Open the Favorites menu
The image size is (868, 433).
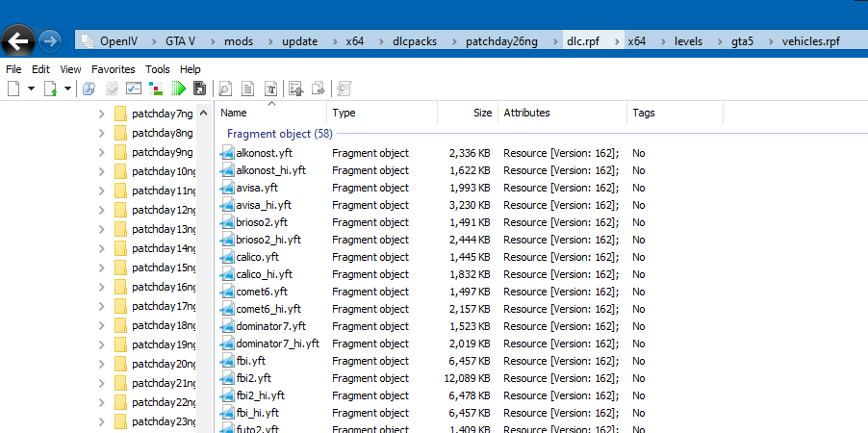click(113, 69)
